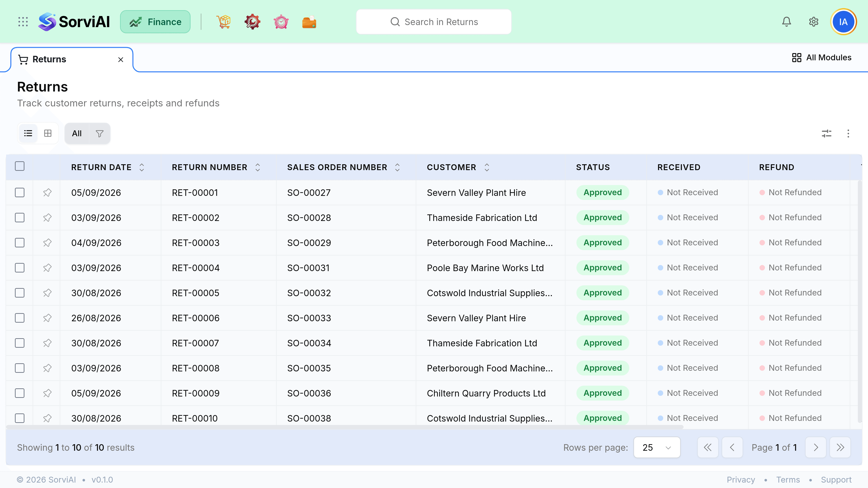Screen dimensions: 868x488
Task: Open All Modules
Action: click(821, 58)
